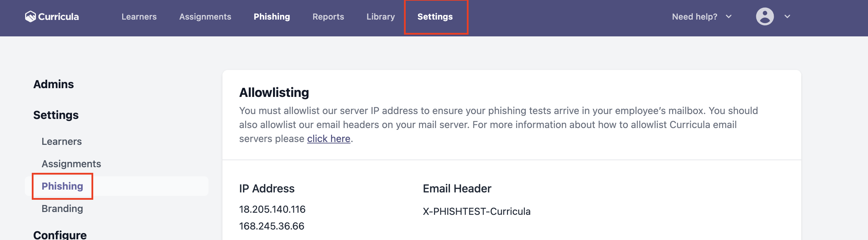The image size is (868, 240).
Task: Open Admins in the sidebar
Action: [x=53, y=84]
